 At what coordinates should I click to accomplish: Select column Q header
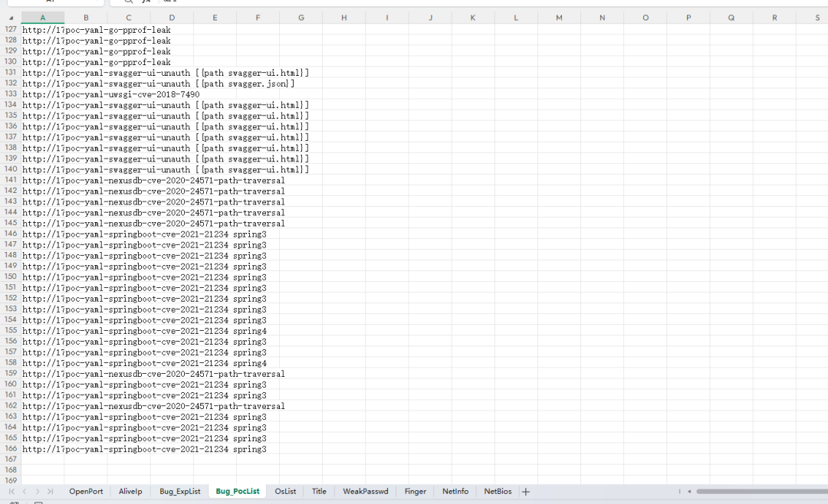click(x=731, y=18)
